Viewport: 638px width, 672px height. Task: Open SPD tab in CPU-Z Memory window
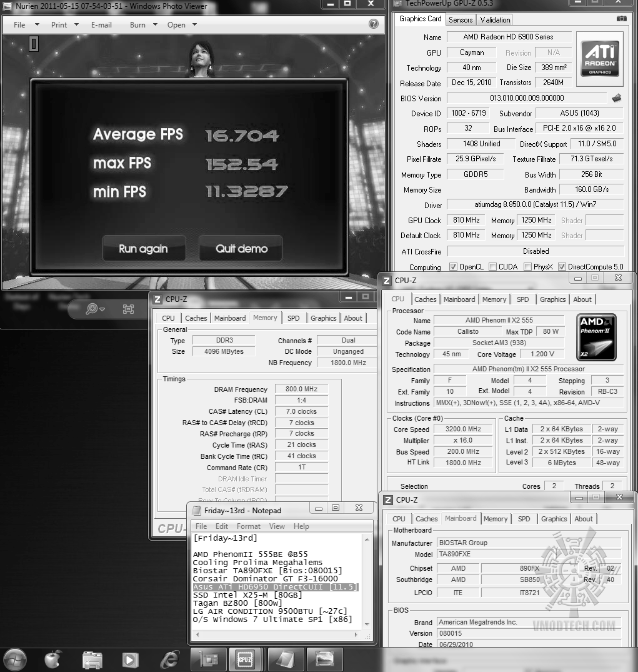pyautogui.click(x=294, y=318)
